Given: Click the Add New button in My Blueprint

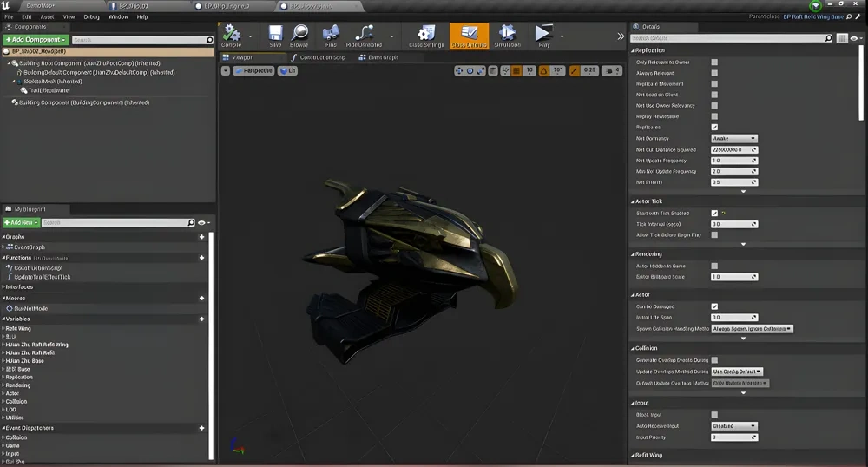Looking at the screenshot, I should point(20,223).
